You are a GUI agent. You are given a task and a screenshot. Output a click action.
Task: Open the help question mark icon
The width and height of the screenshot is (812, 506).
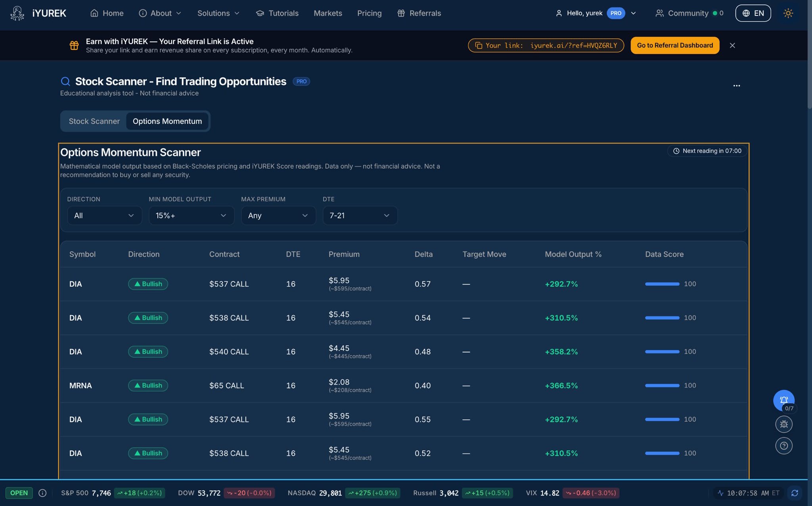tap(784, 446)
